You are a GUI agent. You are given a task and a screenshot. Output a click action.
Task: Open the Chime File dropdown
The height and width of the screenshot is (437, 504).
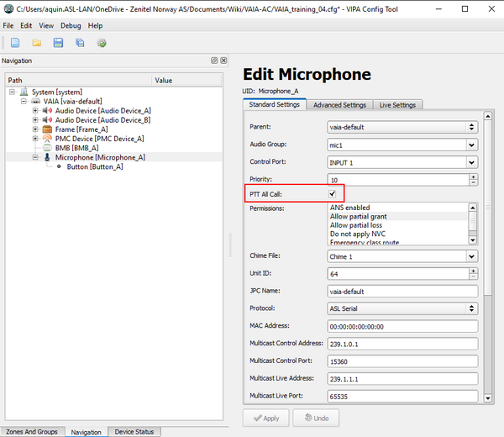click(402, 255)
